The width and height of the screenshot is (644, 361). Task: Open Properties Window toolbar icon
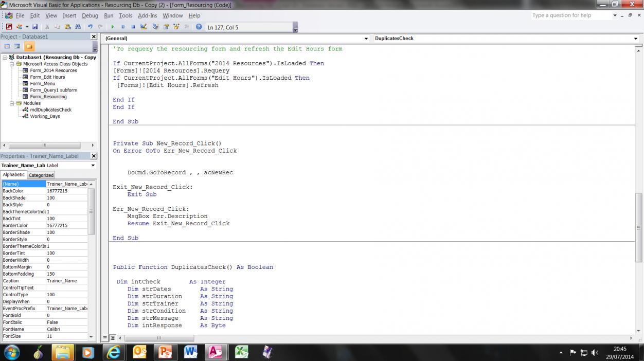pos(166,27)
